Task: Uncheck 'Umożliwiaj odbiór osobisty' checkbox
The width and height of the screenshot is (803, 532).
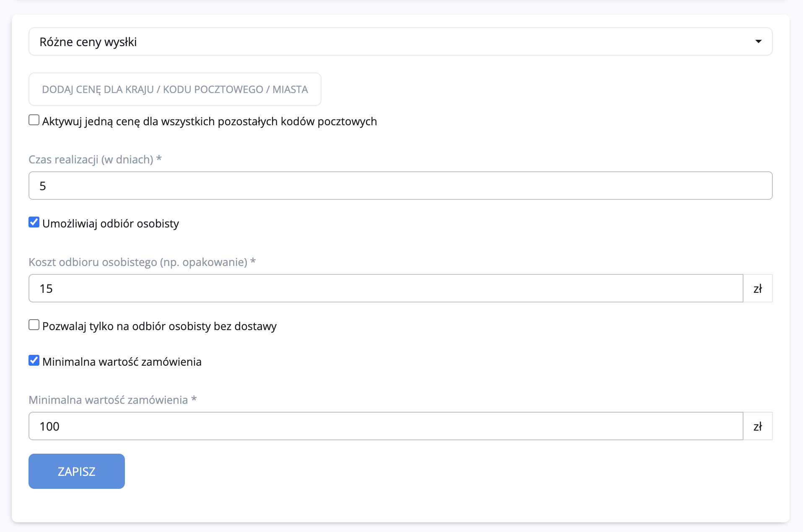Action: tap(34, 222)
